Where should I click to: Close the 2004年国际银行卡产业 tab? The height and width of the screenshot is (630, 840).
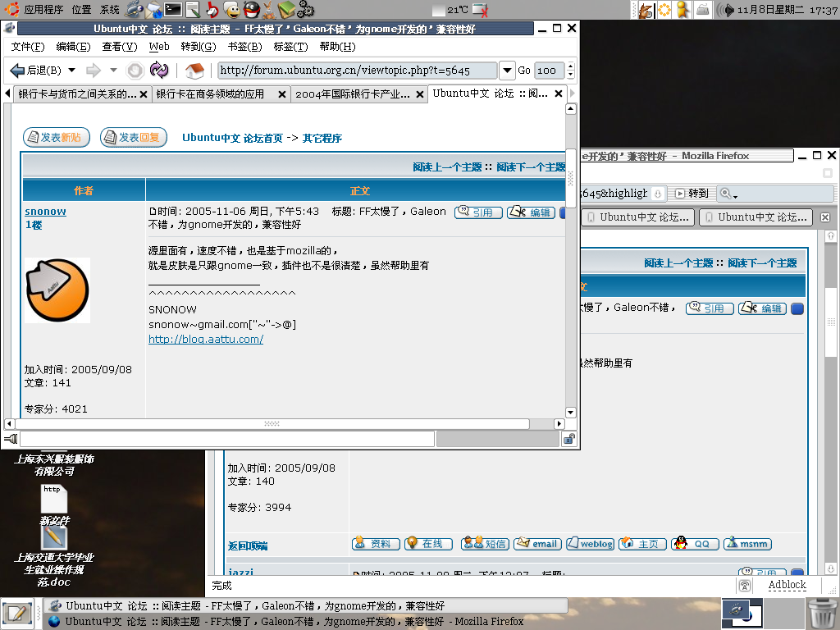click(x=420, y=95)
